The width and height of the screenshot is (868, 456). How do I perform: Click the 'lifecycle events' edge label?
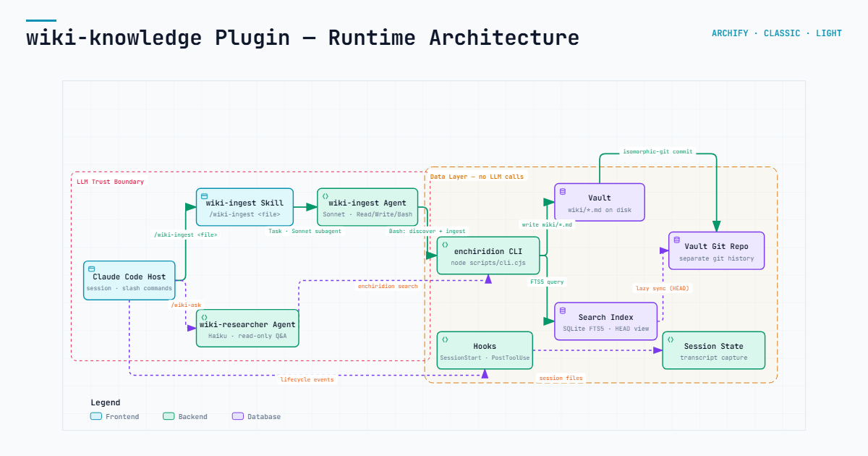click(307, 379)
